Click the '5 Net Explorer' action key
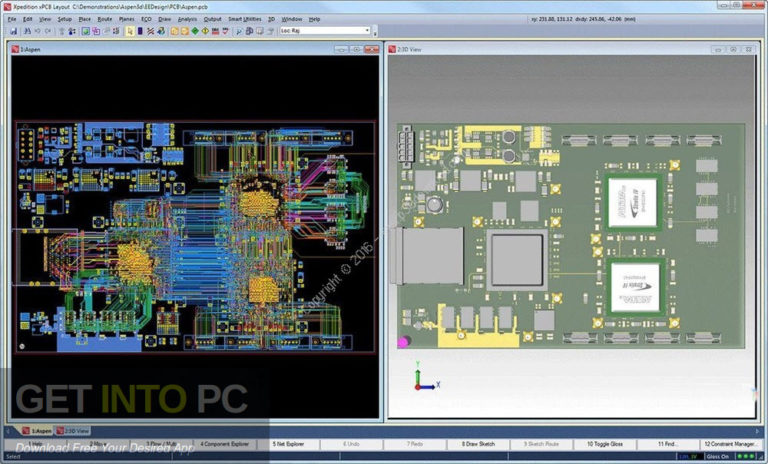Viewport: 768px width, 464px height. (x=288, y=444)
